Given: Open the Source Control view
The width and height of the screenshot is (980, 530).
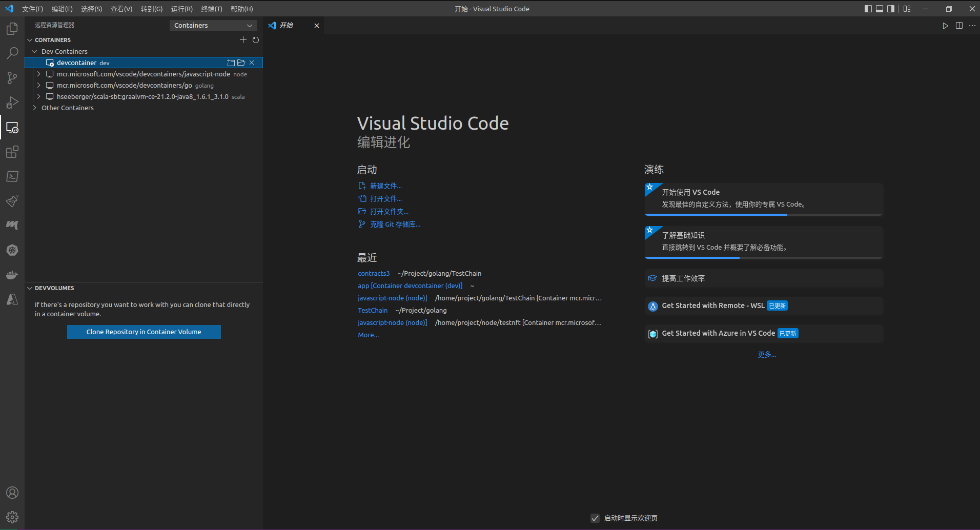Looking at the screenshot, I should 12,78.
